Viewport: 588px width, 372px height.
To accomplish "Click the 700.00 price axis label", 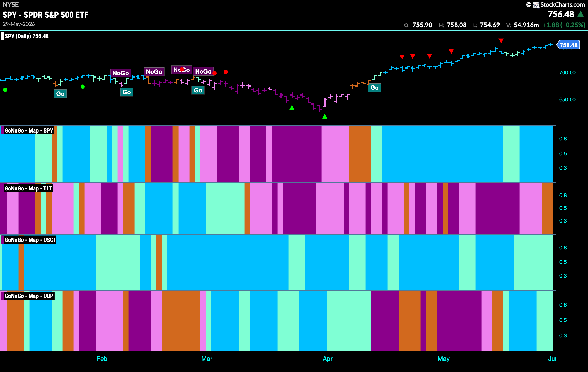I will coord(567,72).
